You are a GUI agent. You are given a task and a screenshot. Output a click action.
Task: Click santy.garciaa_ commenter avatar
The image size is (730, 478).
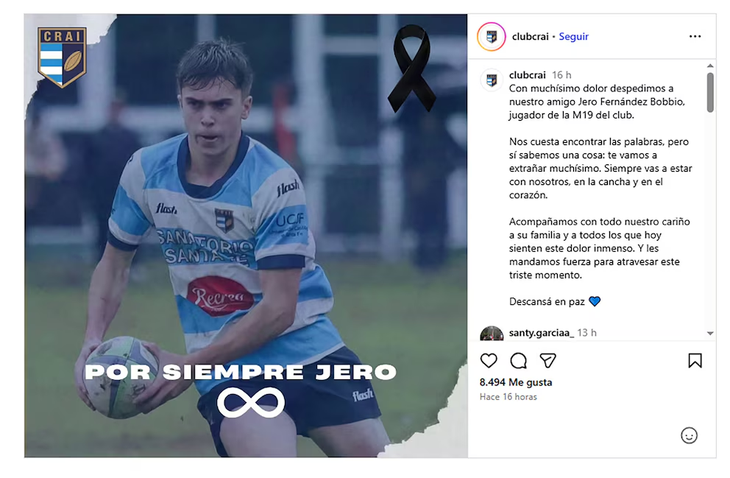point(492,333)
